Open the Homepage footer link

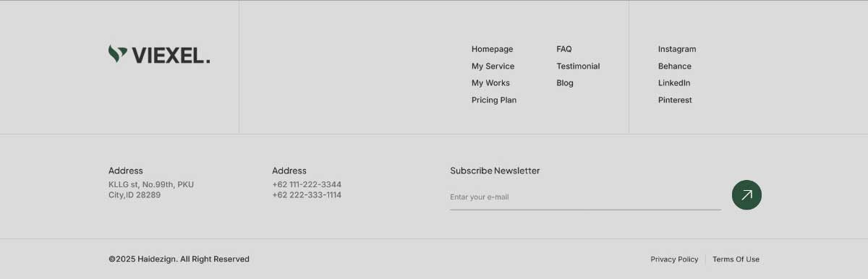click(x=492, y=49)
